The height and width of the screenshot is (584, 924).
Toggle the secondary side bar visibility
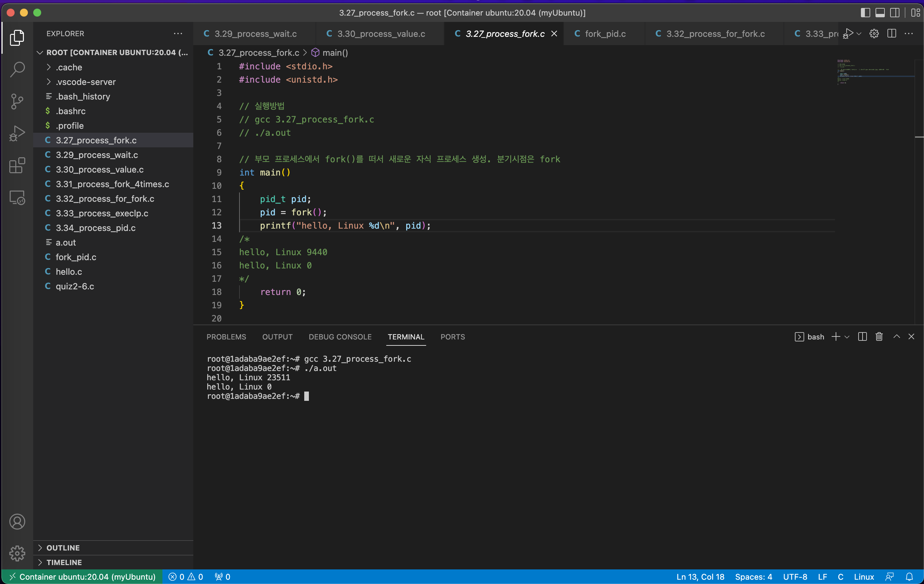(894, 13)
